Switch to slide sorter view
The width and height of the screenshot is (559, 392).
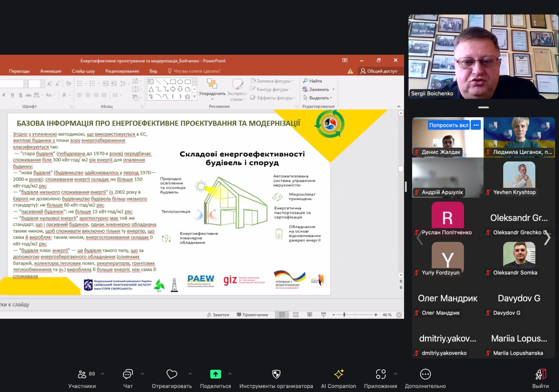click(x=296, y=315)
